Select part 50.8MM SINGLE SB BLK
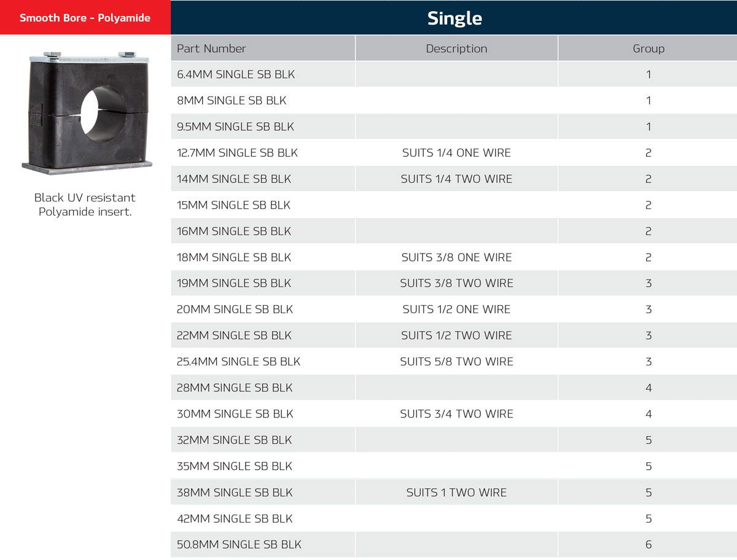 pyautogui.click(x=239, y=545)
